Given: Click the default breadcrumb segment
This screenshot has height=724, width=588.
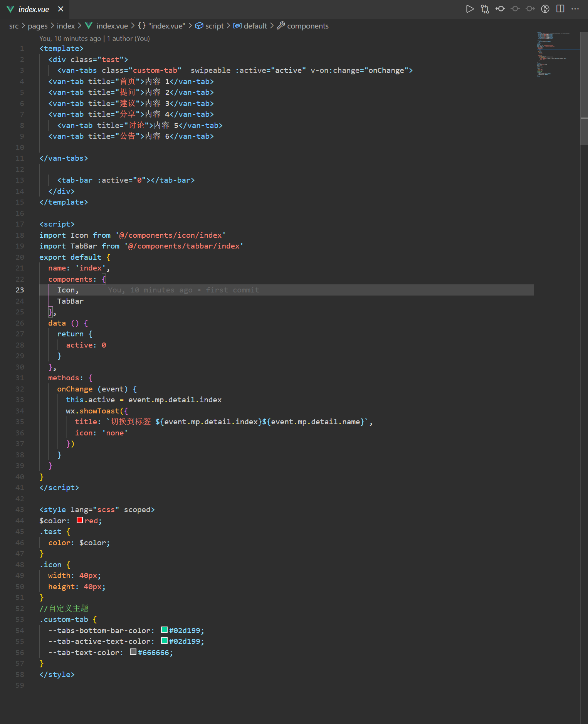Looking at the screenshot, I should [x=255, y=26].
